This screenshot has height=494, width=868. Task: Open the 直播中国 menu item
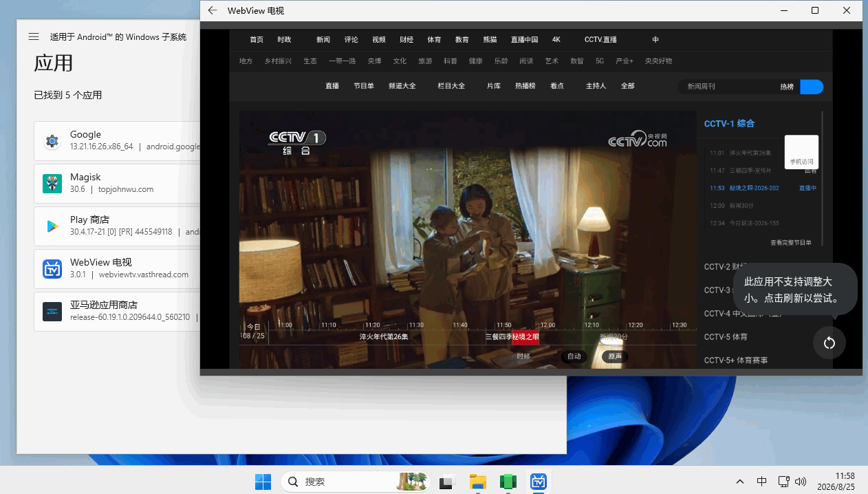524,40
